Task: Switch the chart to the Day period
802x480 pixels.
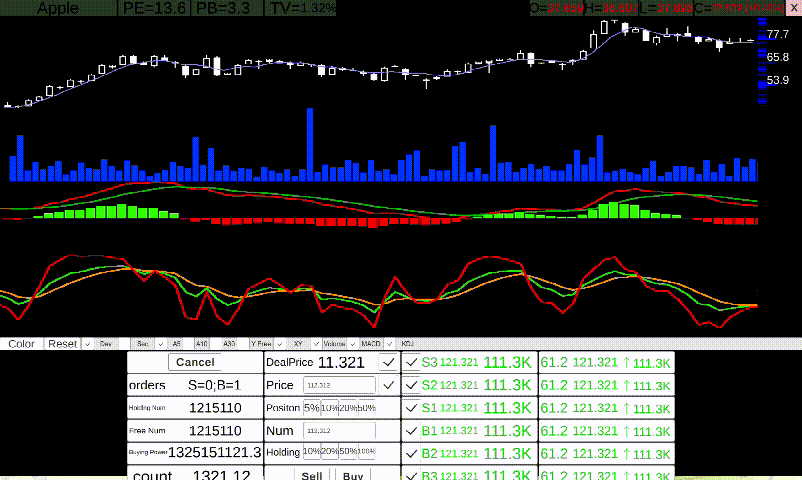Action: pyautogui.click(x=106, y=344)
